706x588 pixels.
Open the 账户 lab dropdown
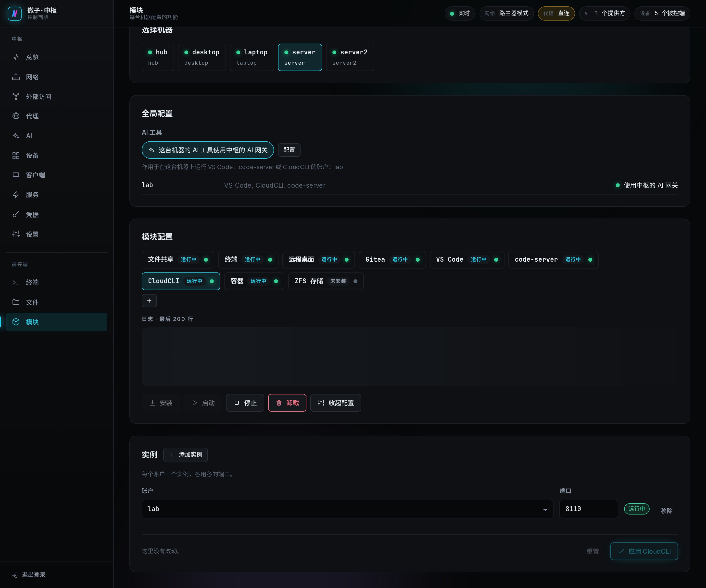click(347, 509)
